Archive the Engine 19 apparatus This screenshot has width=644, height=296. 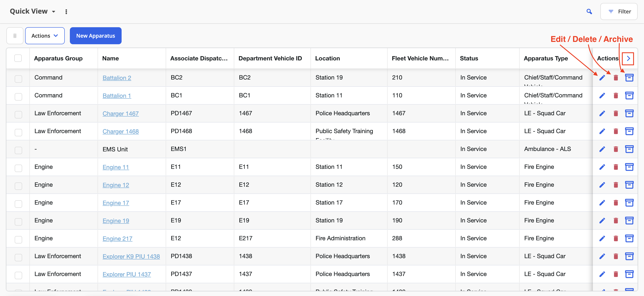tap(629, 221)
